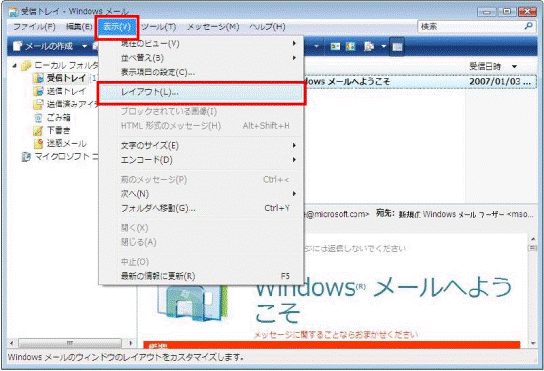Open the メールの作成 dropdown arrow

coord(84,46)
